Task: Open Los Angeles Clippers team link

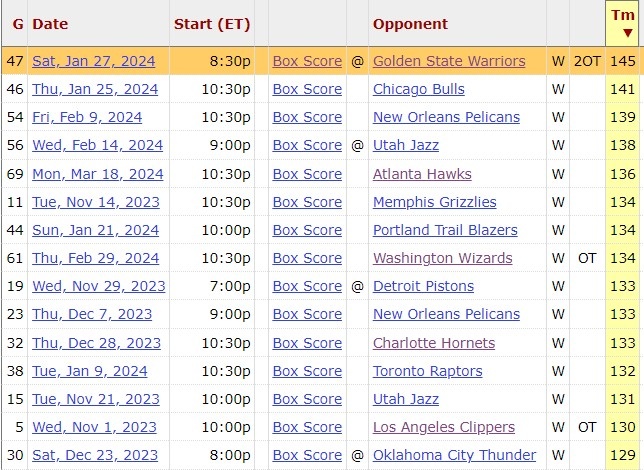Action: tap(443, 427)
